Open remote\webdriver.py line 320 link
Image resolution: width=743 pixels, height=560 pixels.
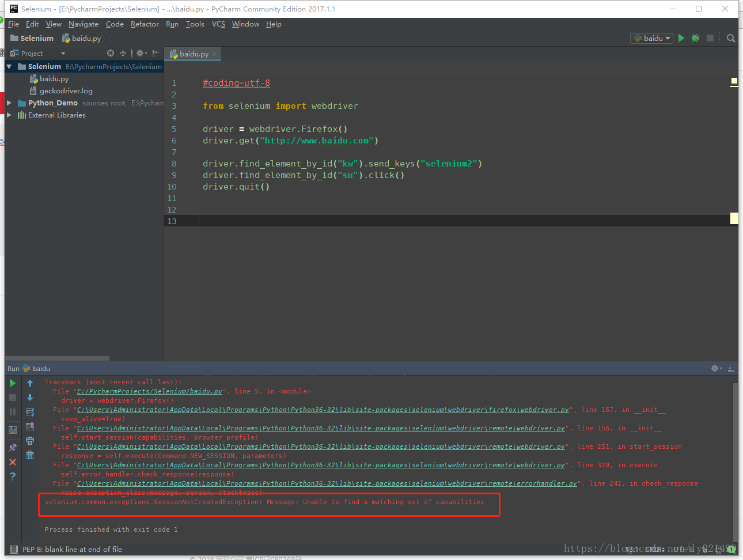click(321, 465)
